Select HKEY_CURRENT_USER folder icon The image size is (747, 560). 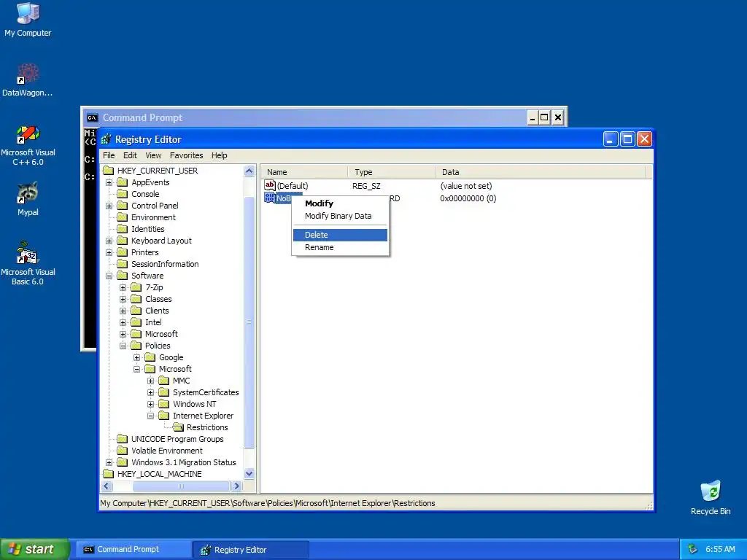[108, 171]
